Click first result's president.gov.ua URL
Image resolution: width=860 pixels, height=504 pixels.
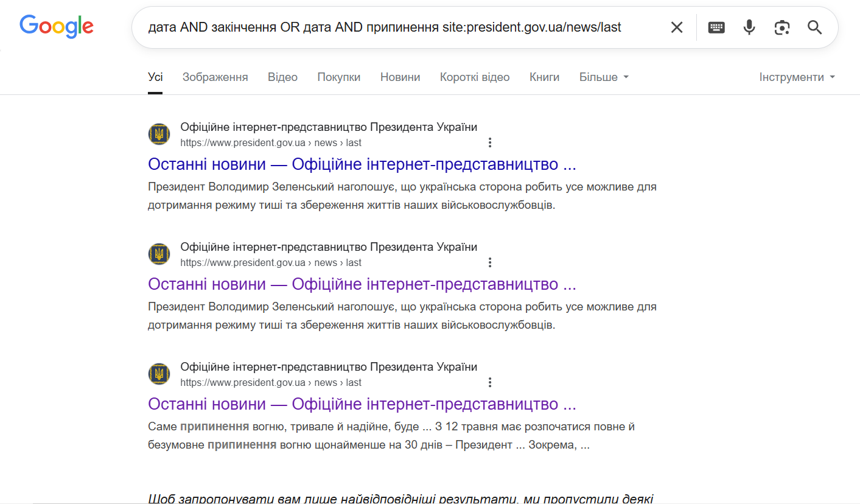pyautogui.click(x=271, y=143)
